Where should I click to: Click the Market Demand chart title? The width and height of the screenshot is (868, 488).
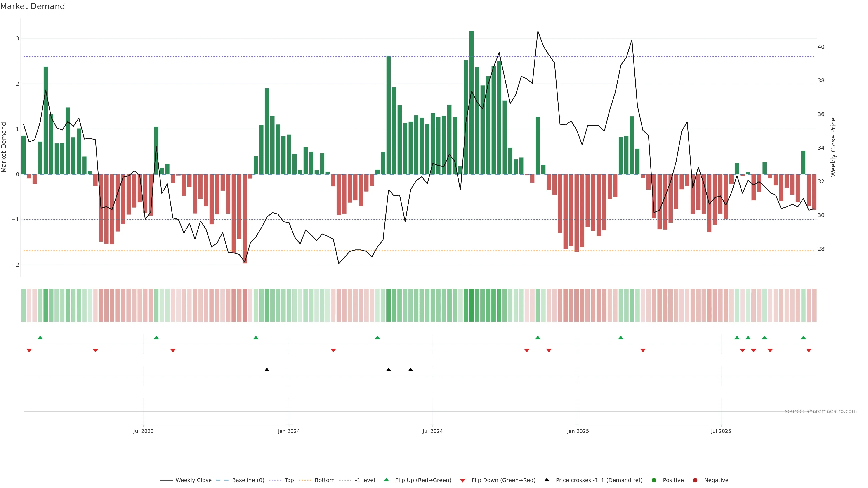32,6
